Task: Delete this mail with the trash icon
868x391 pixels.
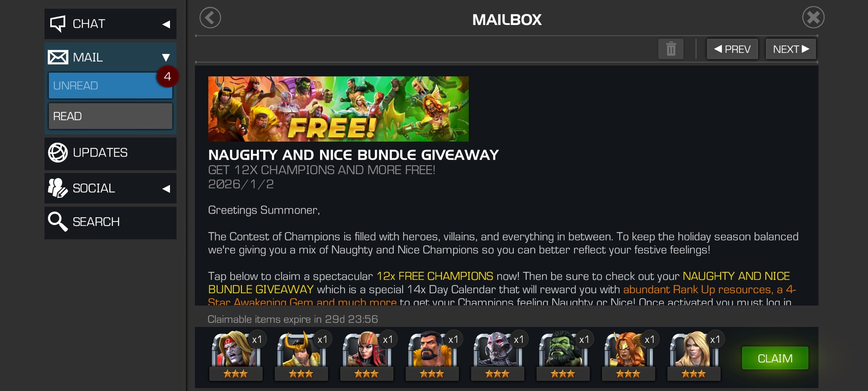Action: 671,49
